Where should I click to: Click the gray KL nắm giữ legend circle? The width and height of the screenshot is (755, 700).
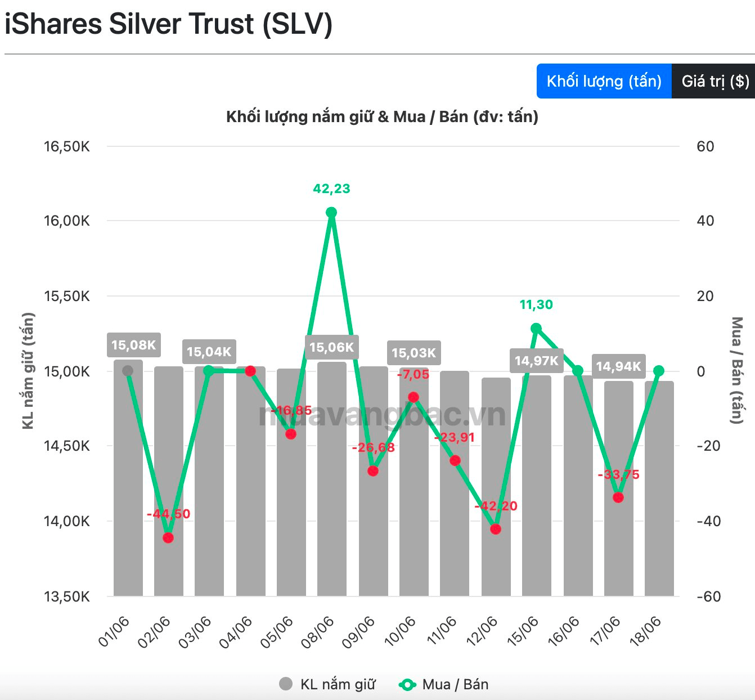click(x=286, y=684)
